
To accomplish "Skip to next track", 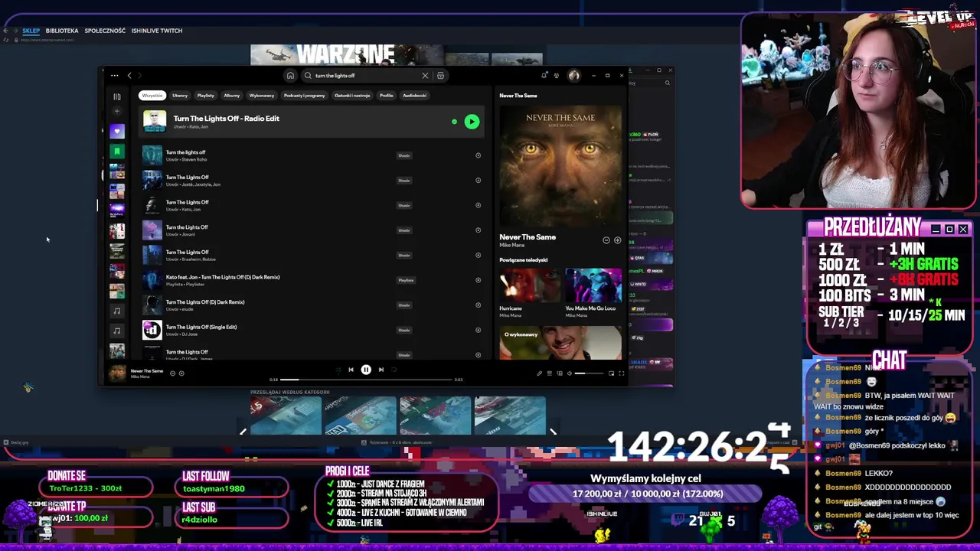I will coord(381,370).
